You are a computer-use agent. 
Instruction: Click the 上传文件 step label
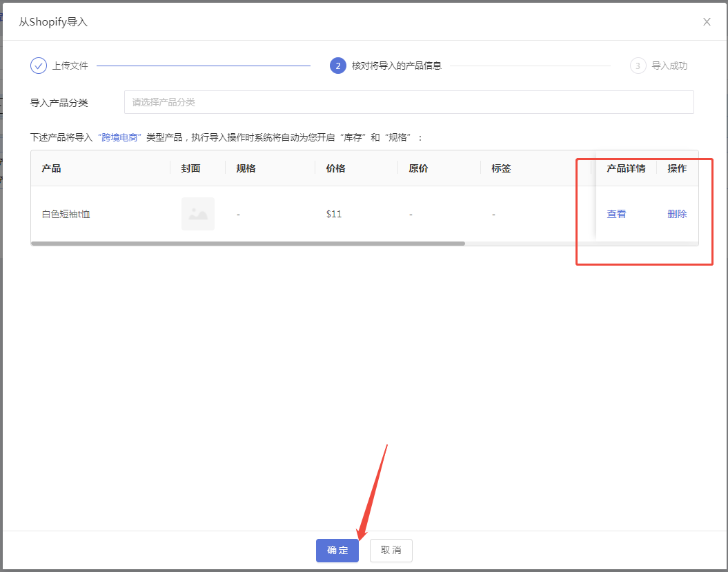click(x=70, y=66)
